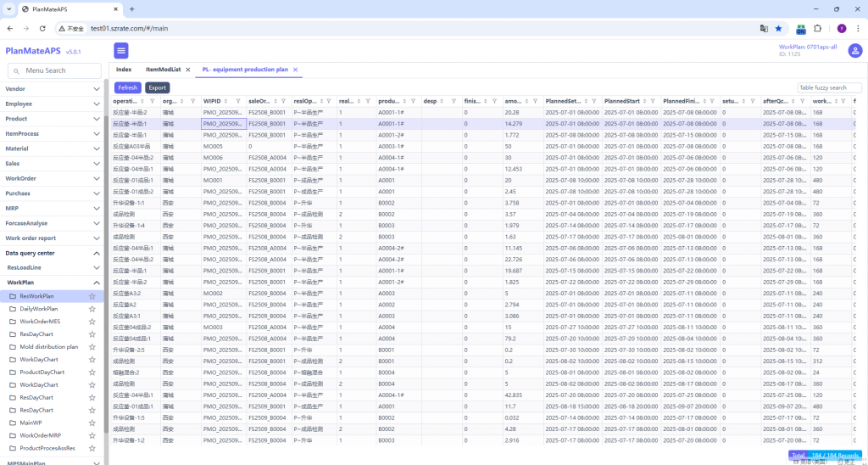Toggle star on Mold distribution plan
Viewport: 868px width, 465px height.
tap(92, 346)
